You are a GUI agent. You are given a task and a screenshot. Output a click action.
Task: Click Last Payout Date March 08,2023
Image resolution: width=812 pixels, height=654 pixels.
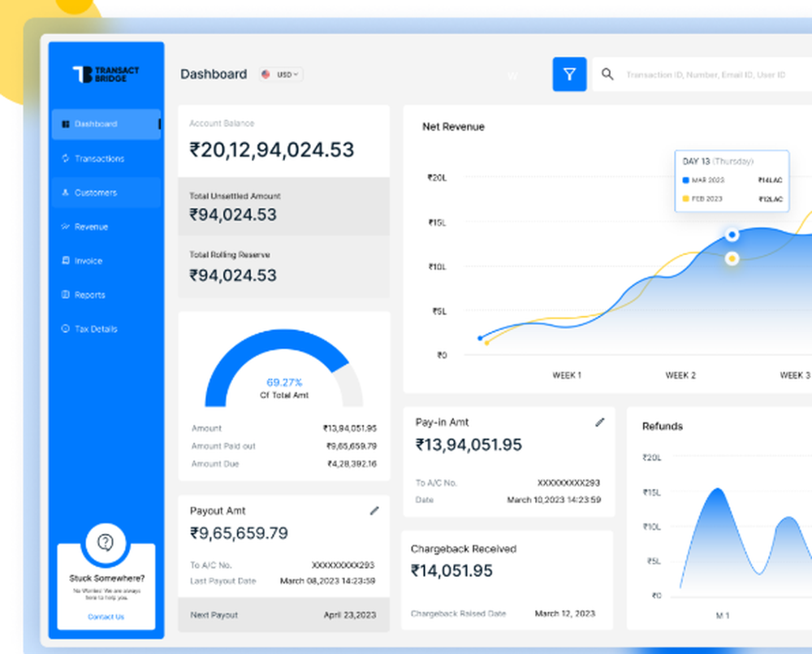327,580
